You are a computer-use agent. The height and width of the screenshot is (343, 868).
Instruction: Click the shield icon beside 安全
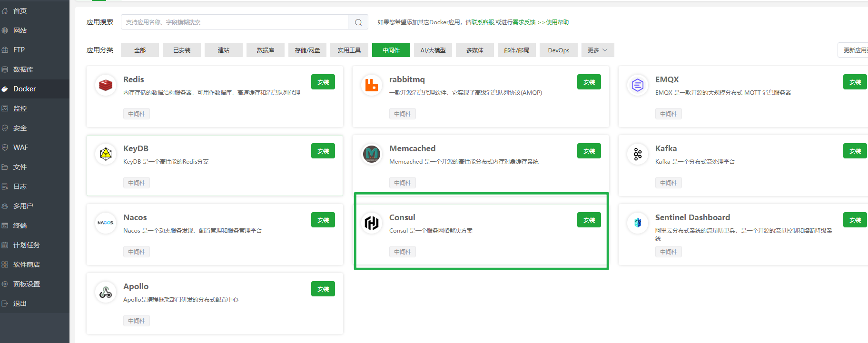coord(5,128)
